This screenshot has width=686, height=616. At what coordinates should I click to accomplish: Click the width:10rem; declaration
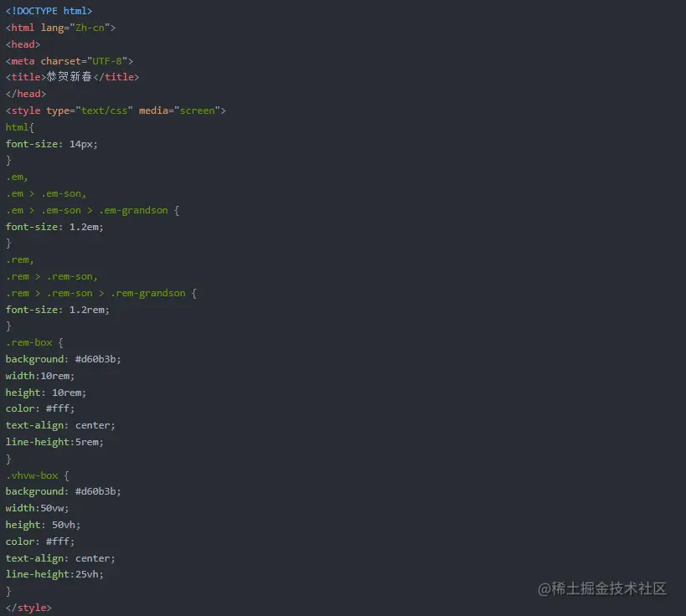40,376
